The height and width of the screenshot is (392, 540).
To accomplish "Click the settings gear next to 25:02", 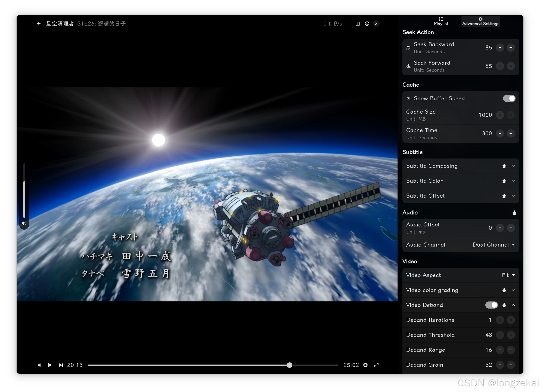I will click(x=365, y=365).
